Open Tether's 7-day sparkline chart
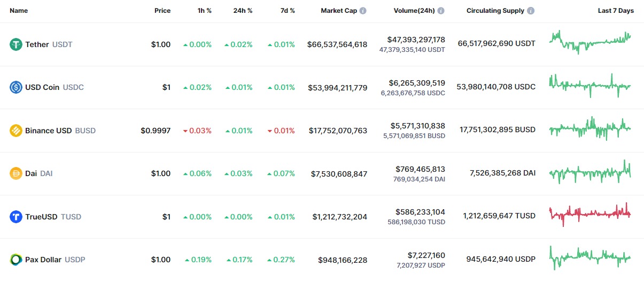The image size is (644, 281). [590, 42]
